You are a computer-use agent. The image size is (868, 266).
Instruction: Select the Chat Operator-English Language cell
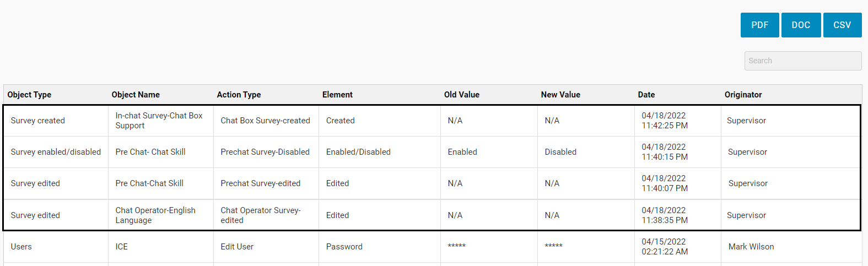[155, 215]
